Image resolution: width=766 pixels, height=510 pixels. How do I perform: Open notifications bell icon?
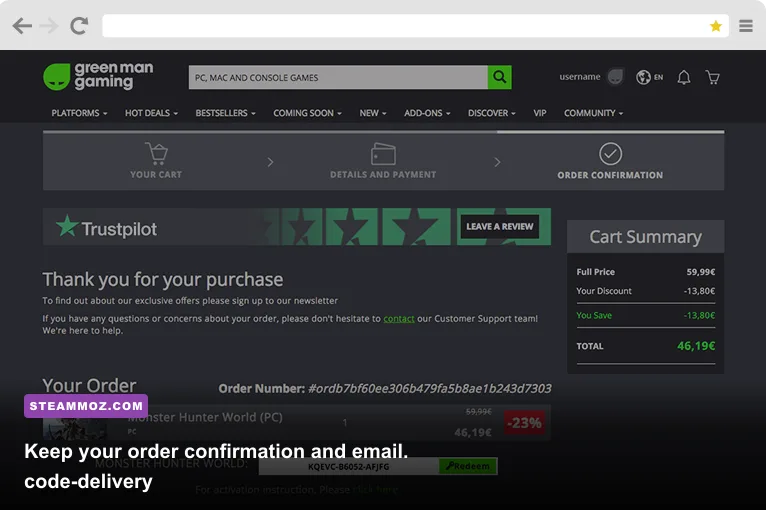pos(683,77)
